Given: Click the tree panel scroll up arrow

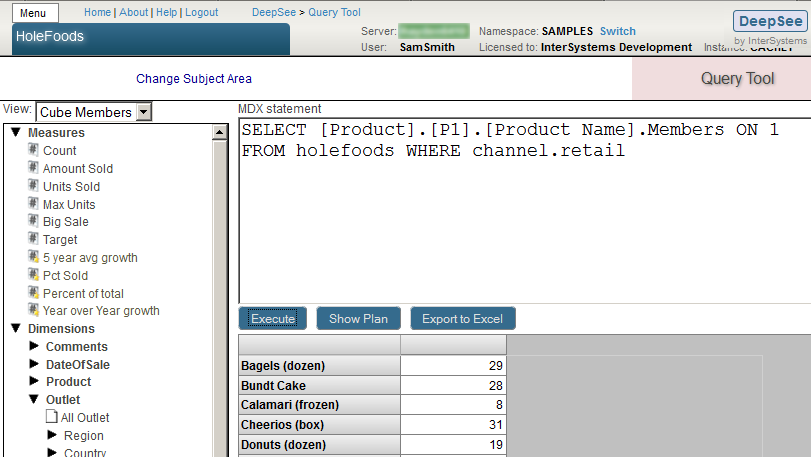Looking at the screenshot, I should tap(219, 133).
